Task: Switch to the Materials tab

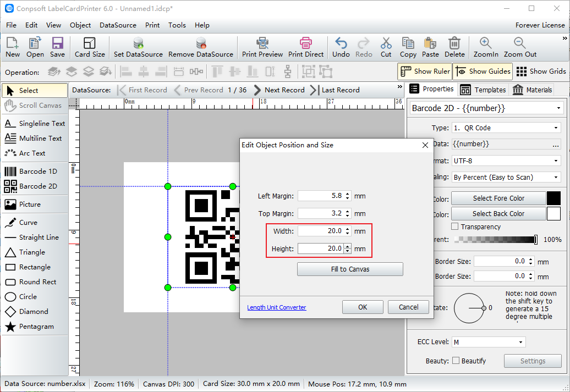Action: 532,90
